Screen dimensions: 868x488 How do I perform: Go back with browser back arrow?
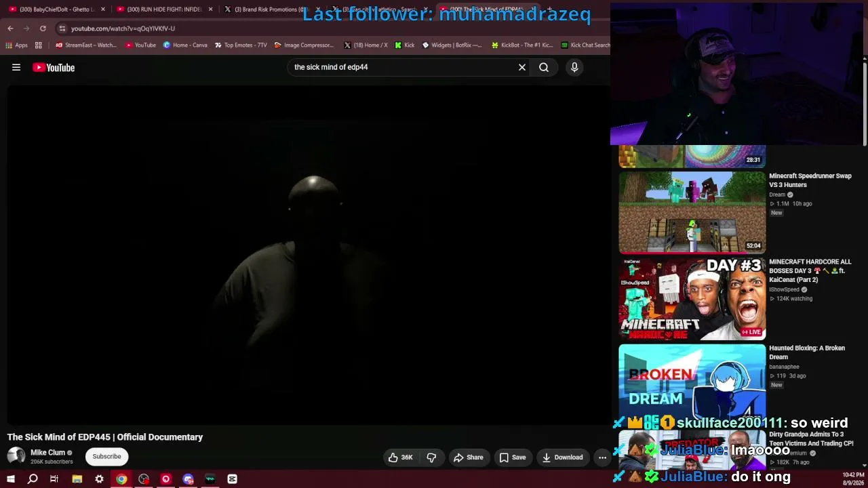10,28
